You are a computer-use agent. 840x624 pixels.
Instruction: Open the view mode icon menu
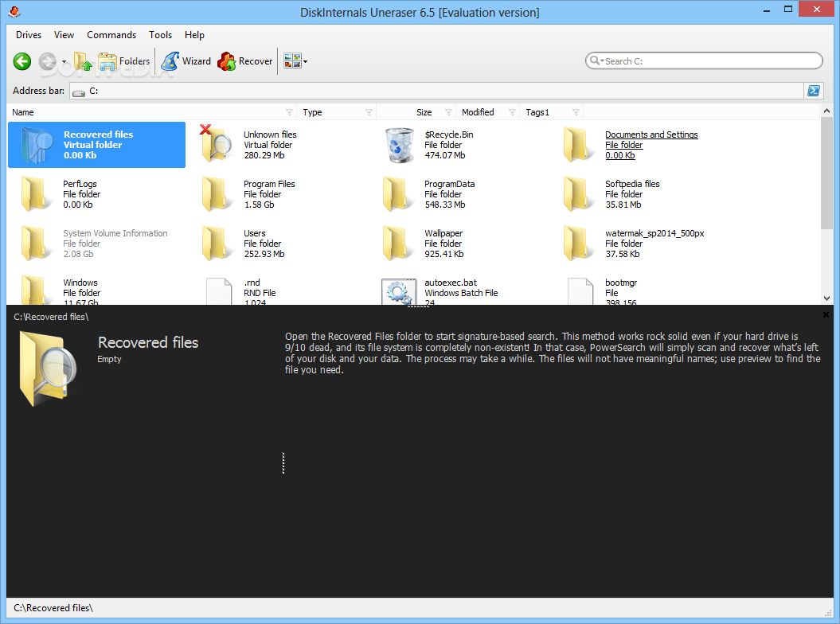[x=292, y=61]
